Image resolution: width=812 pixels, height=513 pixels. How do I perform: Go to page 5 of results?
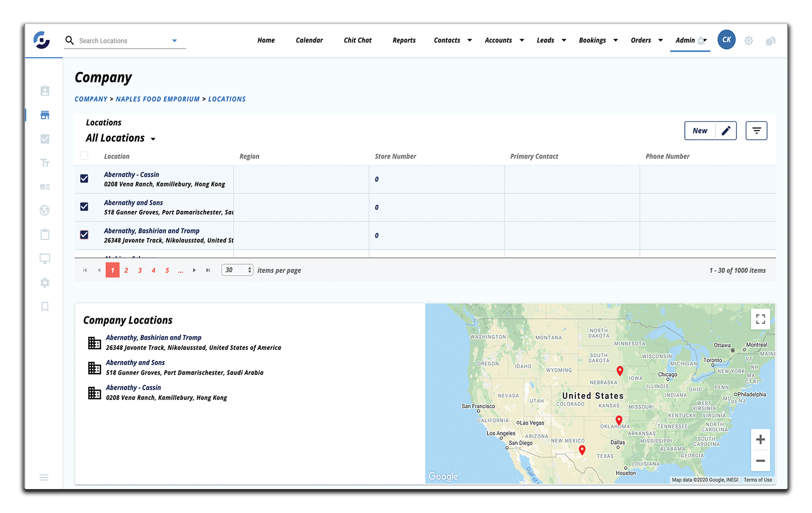167,271
